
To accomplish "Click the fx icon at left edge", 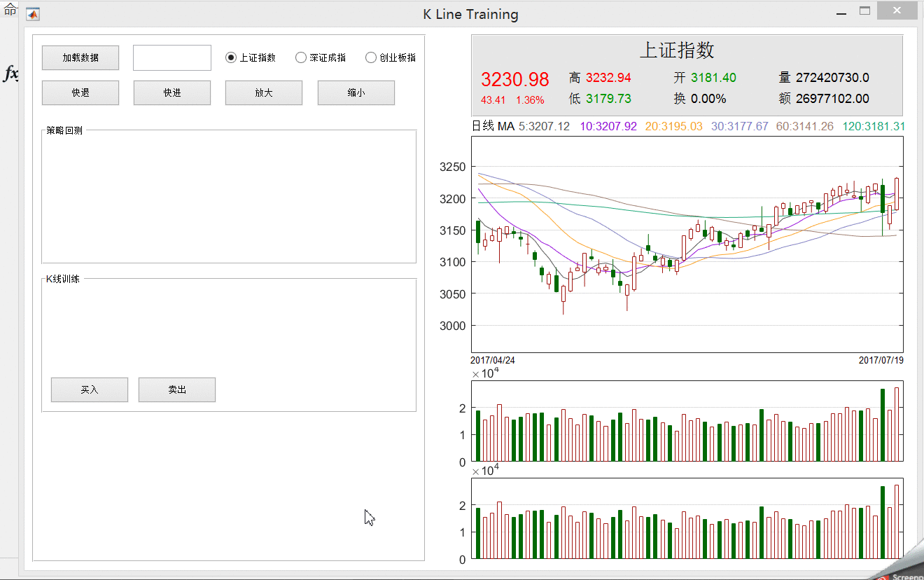I will click(x=10, y=73).
